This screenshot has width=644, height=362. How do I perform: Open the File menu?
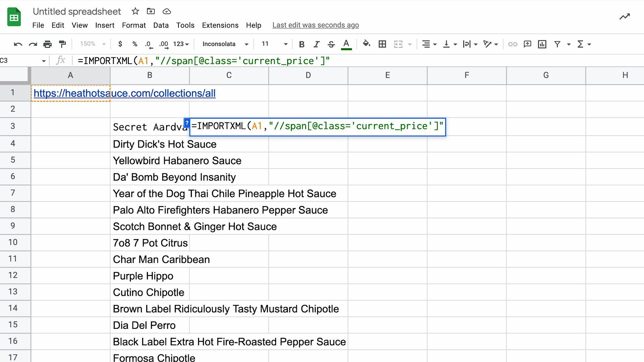pos(38,25)
